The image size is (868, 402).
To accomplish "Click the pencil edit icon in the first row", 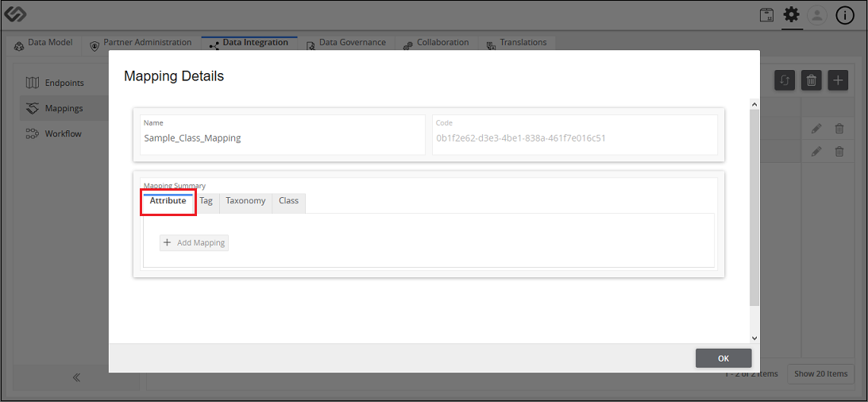I will click(x=816, y=129).
